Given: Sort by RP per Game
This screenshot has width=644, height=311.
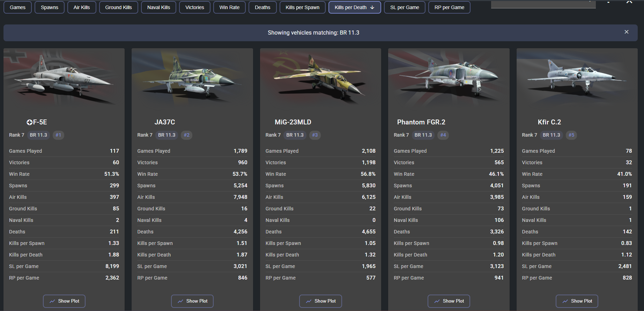Looking at the screenshot, I should (x=449, y=7).
